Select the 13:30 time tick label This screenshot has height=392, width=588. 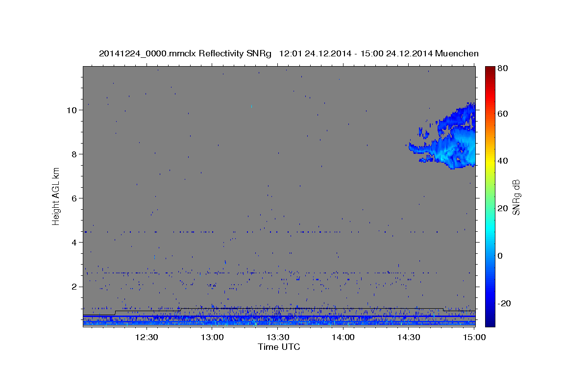tap(277, 337)
